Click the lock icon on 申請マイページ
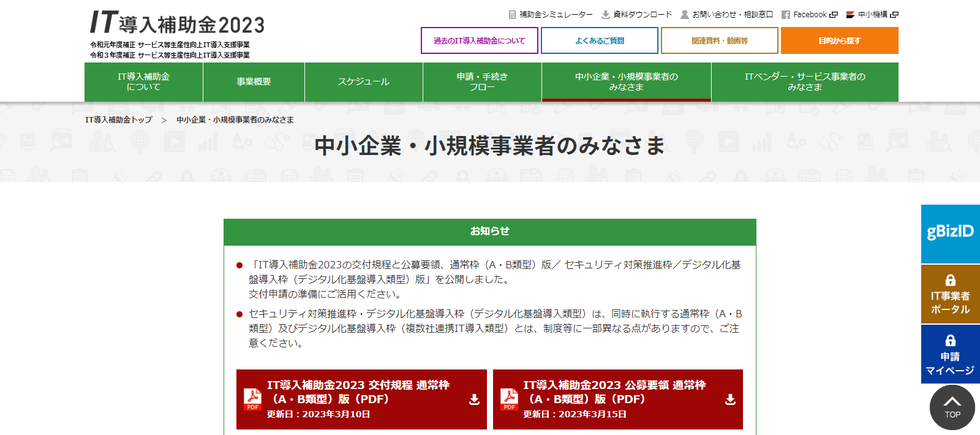The width and height of the screenshot is (980, 435). [x=951, y=340]
